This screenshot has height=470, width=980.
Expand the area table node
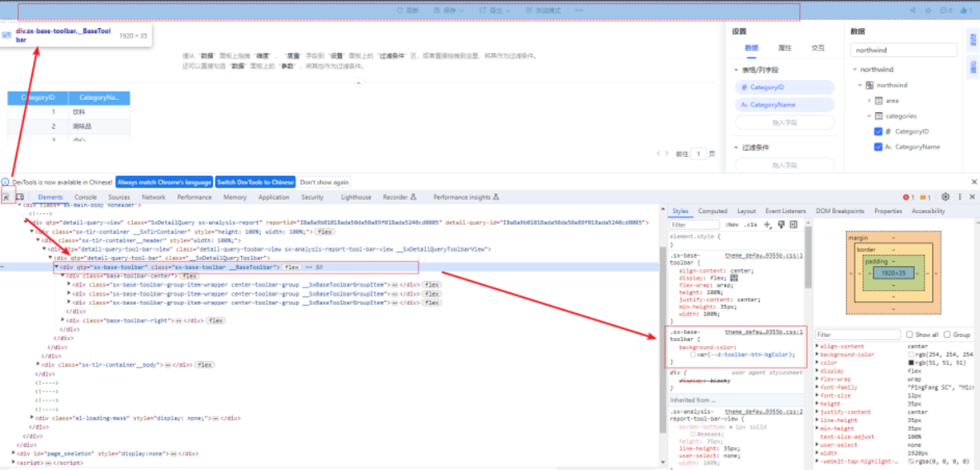click(x=869, y=100)
